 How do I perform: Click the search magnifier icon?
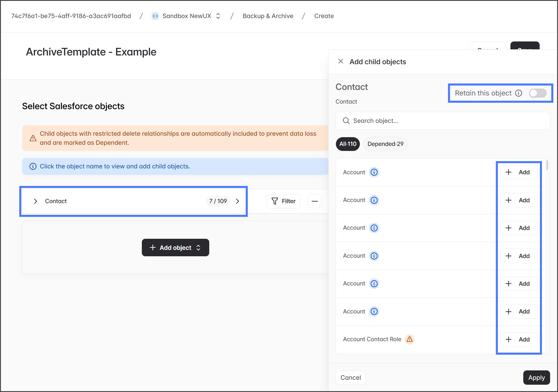click(346, 121)
